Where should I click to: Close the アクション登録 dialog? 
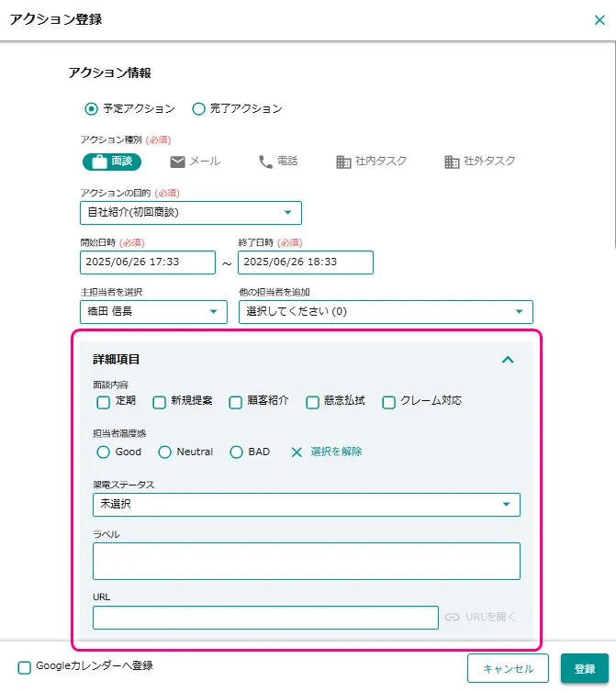pyautogui.click(x=599, y=19)
